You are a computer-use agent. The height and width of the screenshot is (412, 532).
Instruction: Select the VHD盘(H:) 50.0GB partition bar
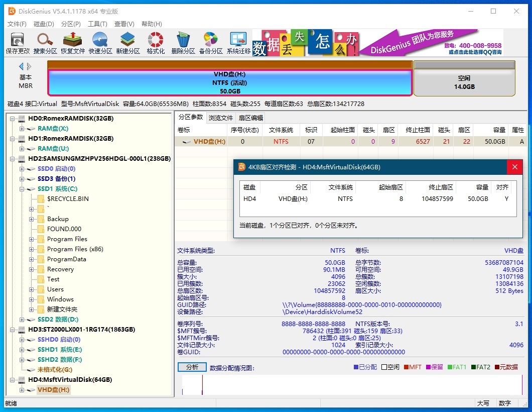pos(230,82)
